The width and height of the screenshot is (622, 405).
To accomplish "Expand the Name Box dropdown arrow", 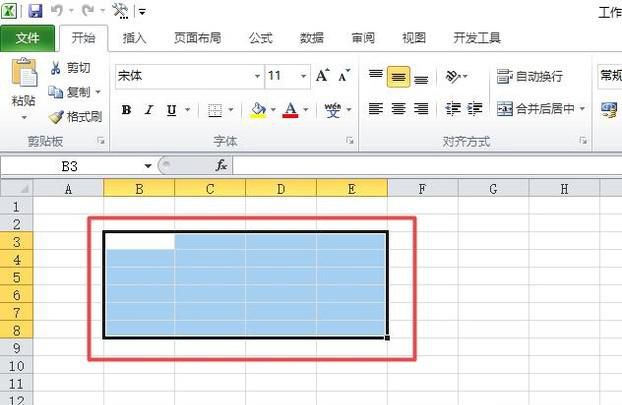I will tap(148, 166).
